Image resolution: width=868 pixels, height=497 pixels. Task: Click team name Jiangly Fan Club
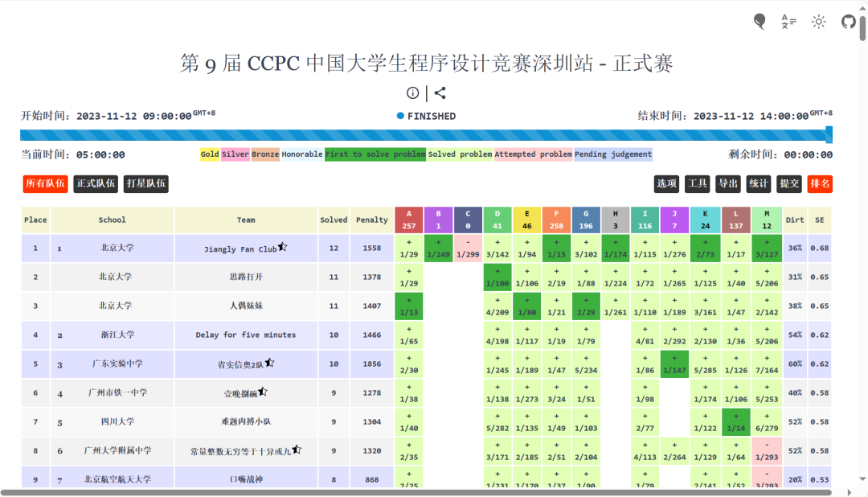pyautogui.click(x=240, y=249)
